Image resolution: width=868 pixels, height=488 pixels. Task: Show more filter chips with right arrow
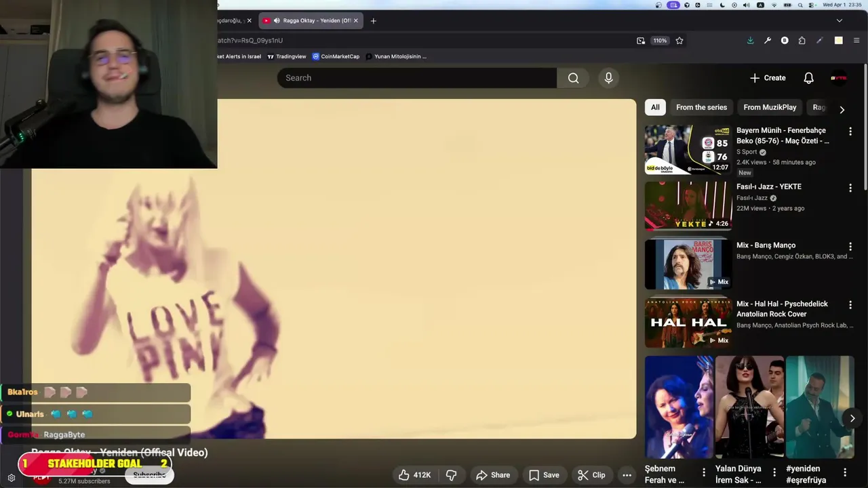(x=842, y=109)
